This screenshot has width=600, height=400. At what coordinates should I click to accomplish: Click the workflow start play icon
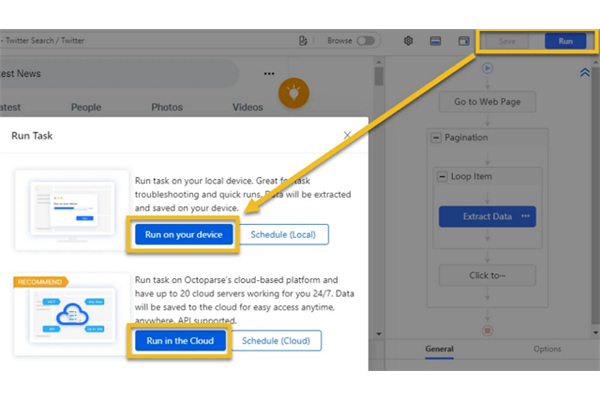(x=487, y=69)
